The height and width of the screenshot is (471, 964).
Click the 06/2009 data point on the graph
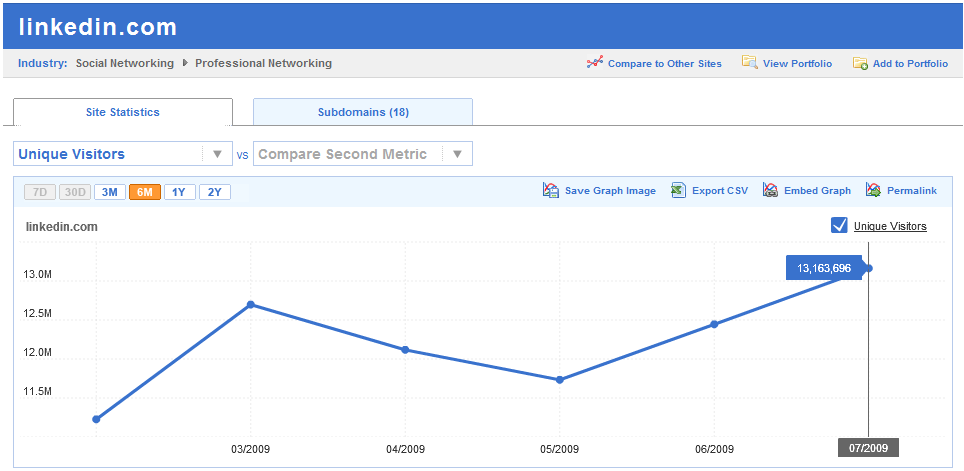pos(714,324)
